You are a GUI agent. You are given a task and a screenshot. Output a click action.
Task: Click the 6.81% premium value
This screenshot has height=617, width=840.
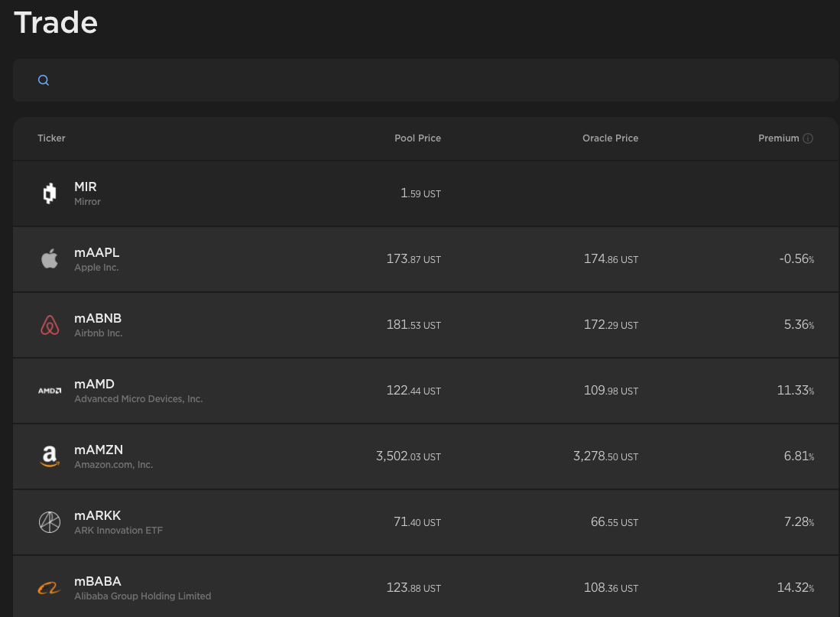[799, 456]
